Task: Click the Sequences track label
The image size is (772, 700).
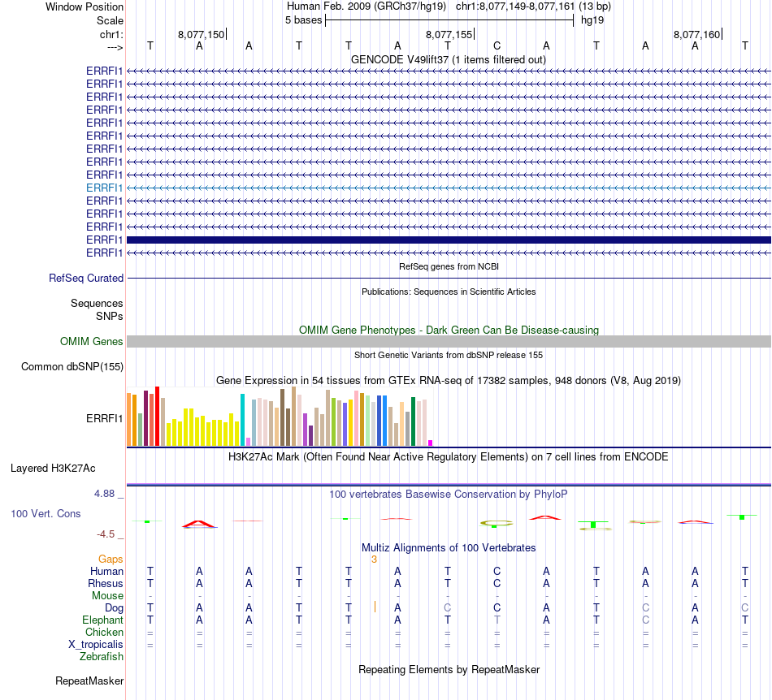Action: tap(97, 303)
